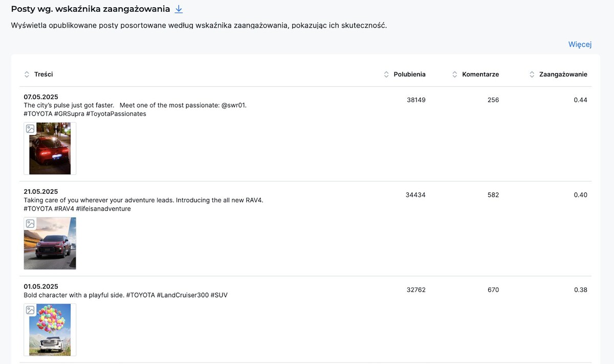
Task: Click the caption "Bold character with a playful side"
Action: tap(73, 295)
